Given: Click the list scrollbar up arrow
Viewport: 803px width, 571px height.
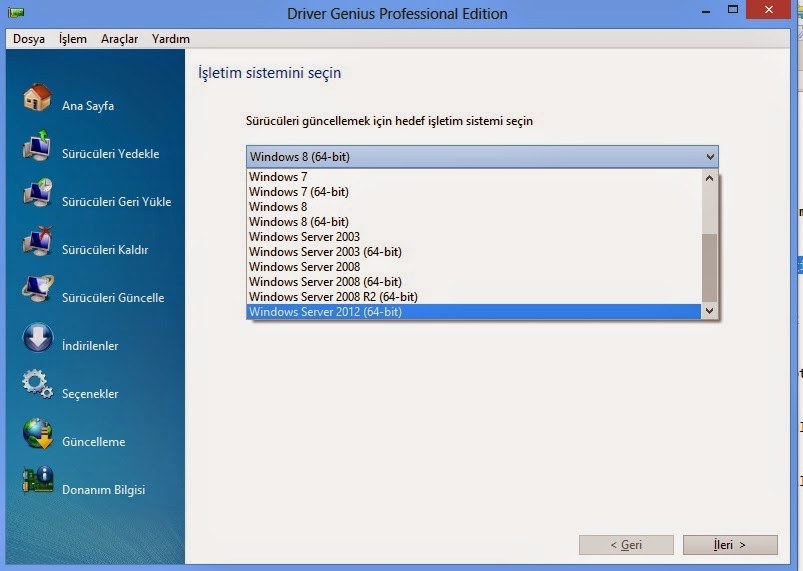Looking at the screenshot, I should pyautogui.click(x=709, y=178).
